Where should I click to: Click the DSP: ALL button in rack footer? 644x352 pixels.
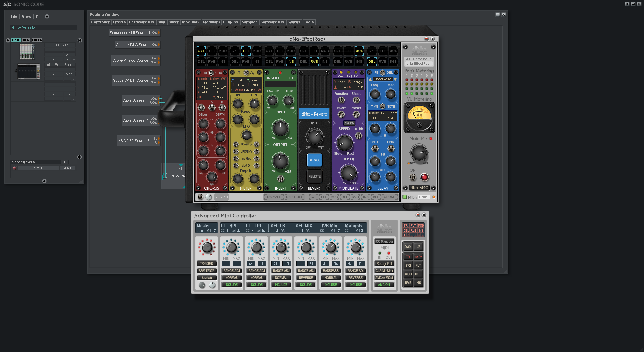pos(274,197)
